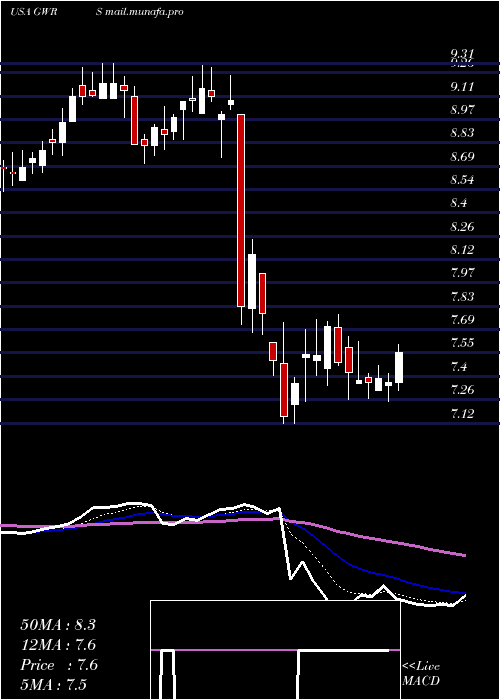Viewport: 500px width, 700px height.
Task: Click the 7.69 price axis label
Action: (x=463, y=319)
